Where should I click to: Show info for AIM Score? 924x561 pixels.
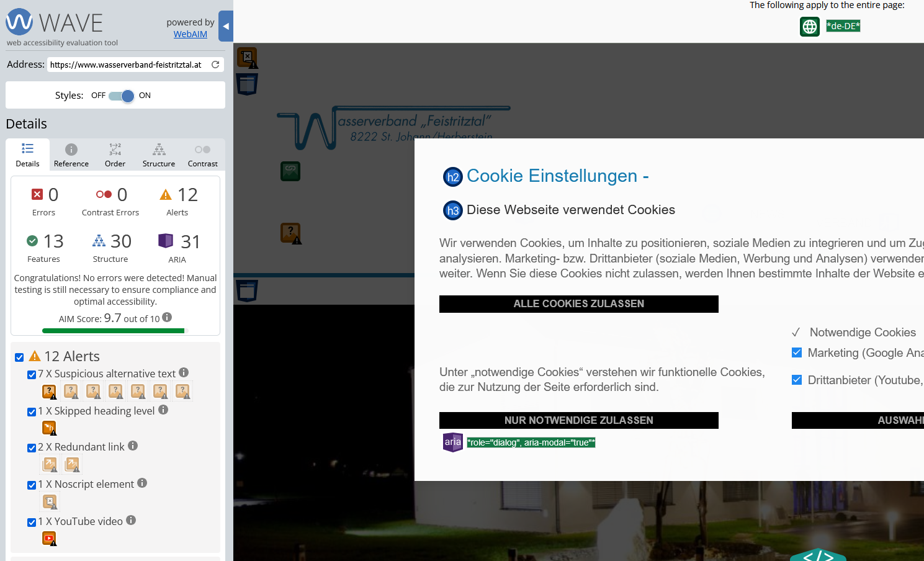click(167, 318)
